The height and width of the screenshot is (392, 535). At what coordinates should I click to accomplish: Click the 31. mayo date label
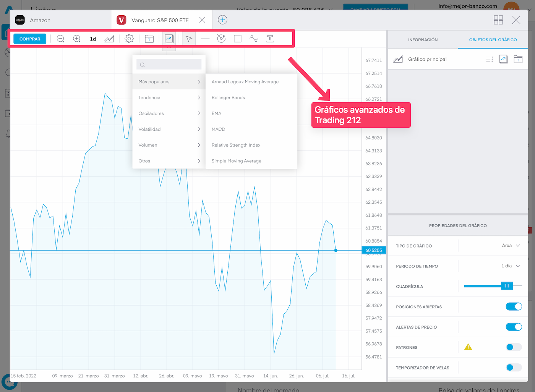click(x=245, y=376)
